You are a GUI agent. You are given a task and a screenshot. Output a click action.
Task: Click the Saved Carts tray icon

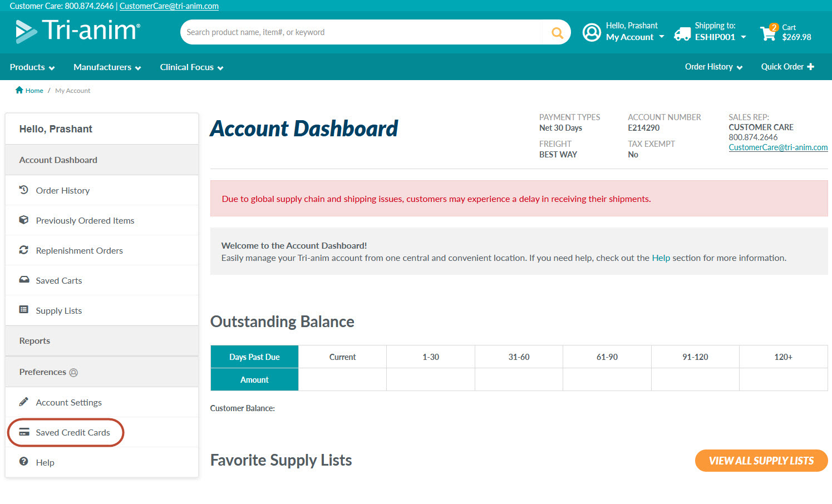coord(24,280)
